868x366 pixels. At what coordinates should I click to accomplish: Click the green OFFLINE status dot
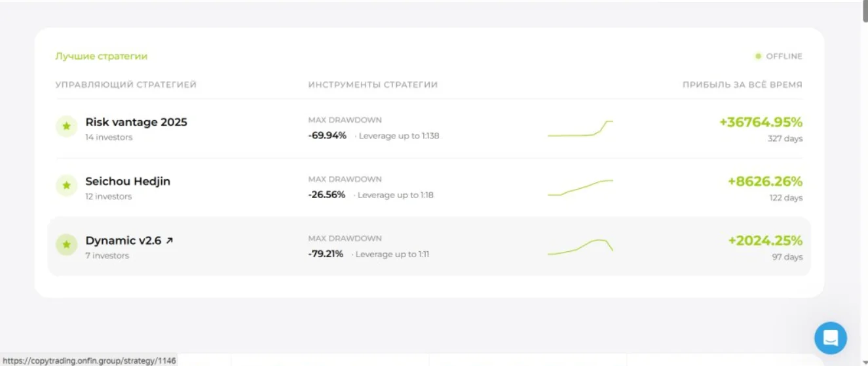click(x=759, y=56)
